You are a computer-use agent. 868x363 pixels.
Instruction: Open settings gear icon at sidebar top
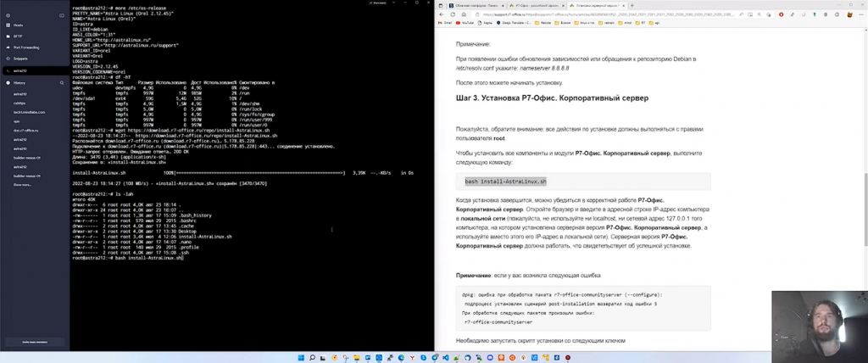point(8,15)
